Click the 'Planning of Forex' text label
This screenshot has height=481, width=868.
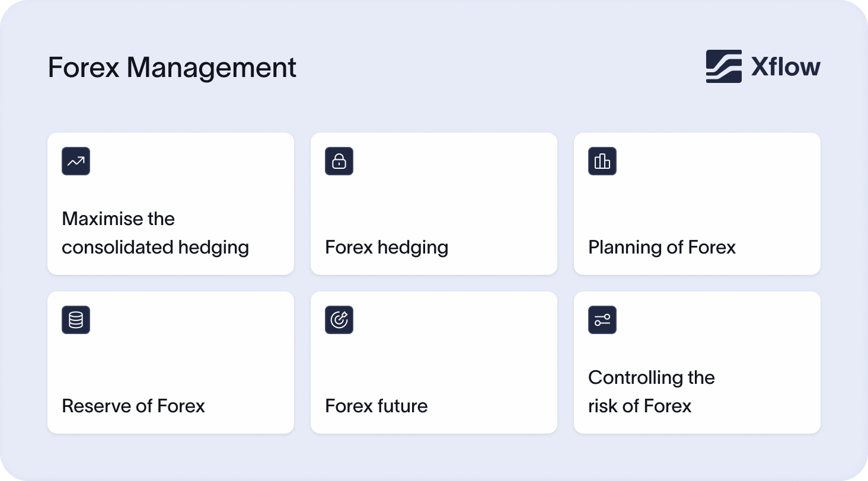662,247
